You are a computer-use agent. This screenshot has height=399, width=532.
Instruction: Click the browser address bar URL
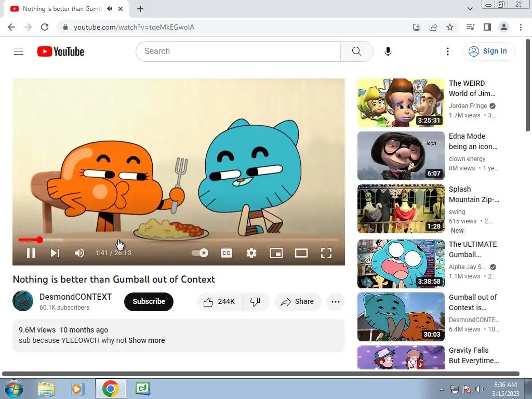point(134,27)
